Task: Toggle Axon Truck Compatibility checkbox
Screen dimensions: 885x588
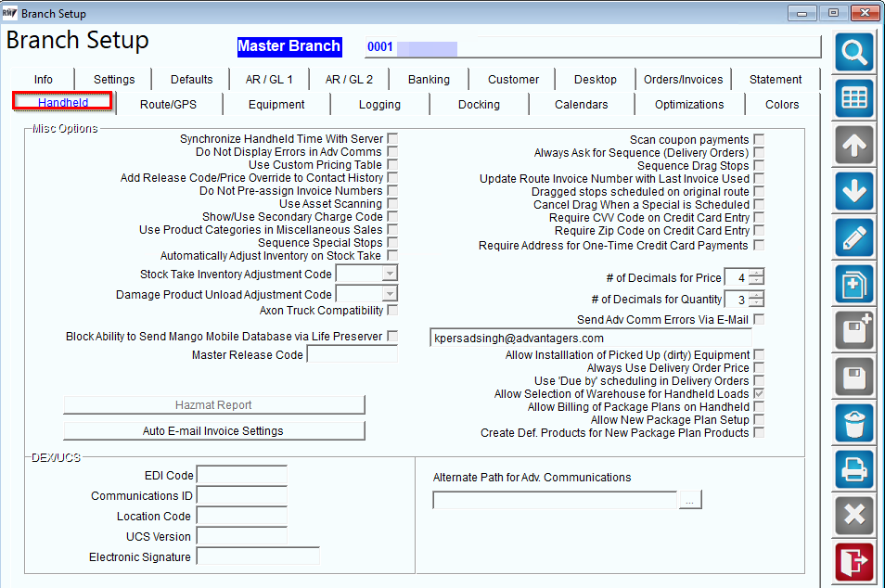Action: coord(392,310)
